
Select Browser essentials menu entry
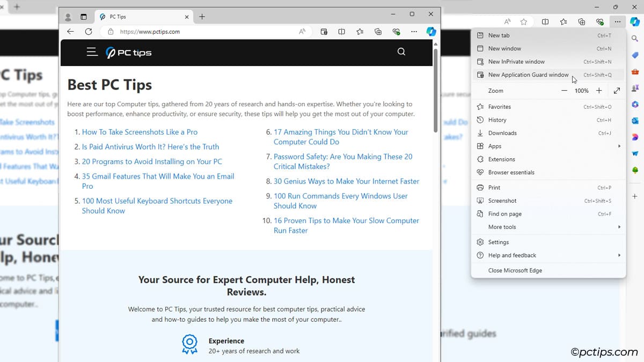click(548, 173)
